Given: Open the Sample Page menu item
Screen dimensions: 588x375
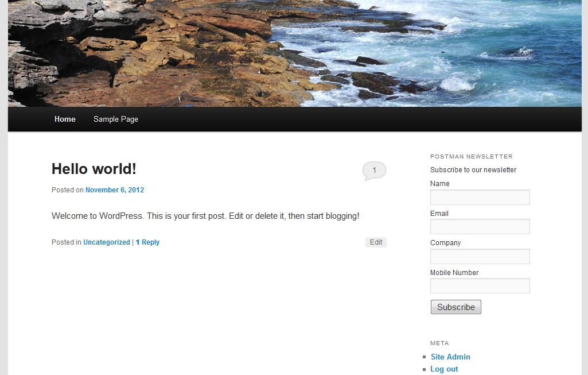Looking at the screenshot, I should 115,119.
